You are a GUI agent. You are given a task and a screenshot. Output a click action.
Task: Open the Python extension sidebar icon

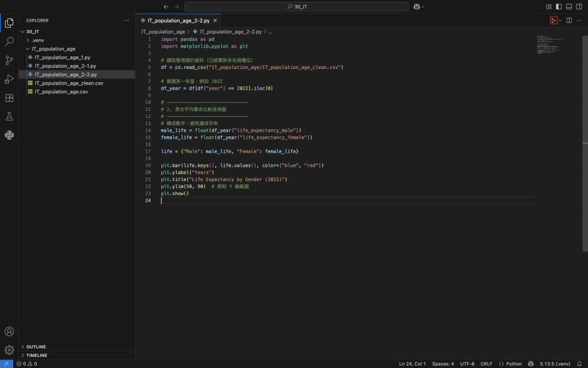(9, 135)
